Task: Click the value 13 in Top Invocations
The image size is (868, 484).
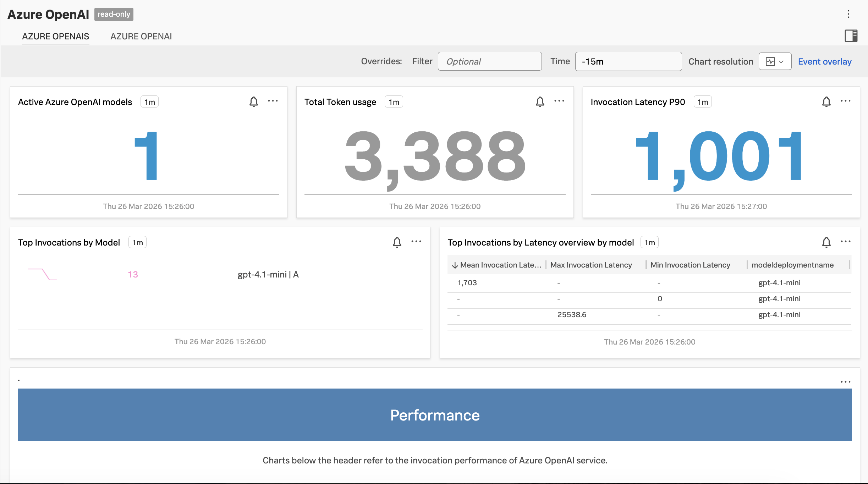Action: pyautogui.click(x=133, y=274)
